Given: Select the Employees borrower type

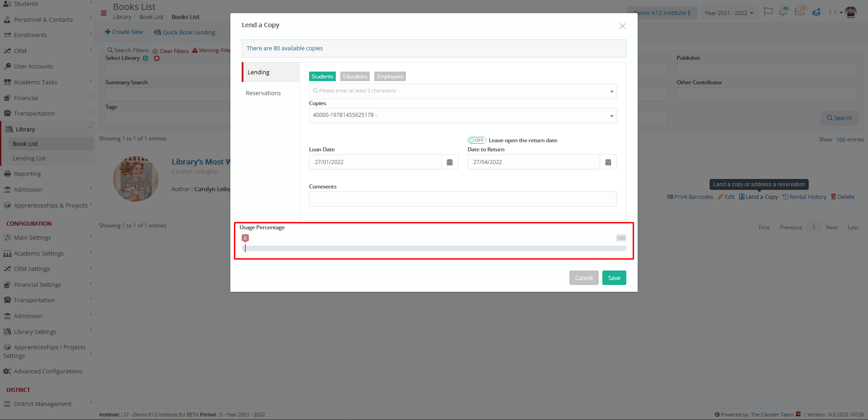Looking at the screenshot, I should (x=390, y=77).
